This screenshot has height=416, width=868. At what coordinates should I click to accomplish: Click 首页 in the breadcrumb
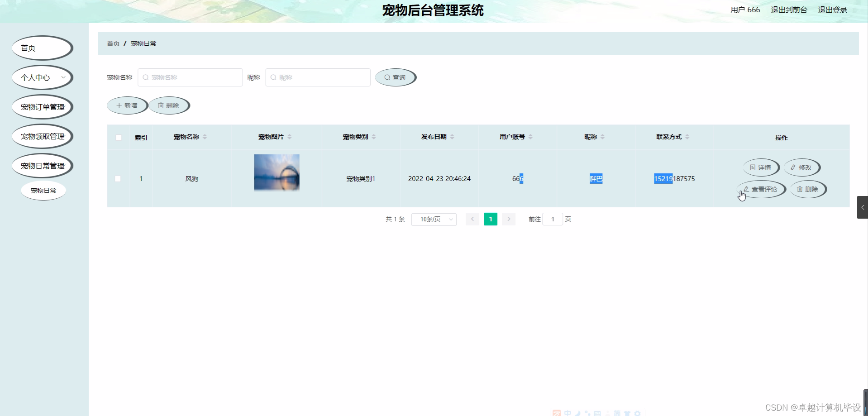pyautogui.click(x=113, y=43)
